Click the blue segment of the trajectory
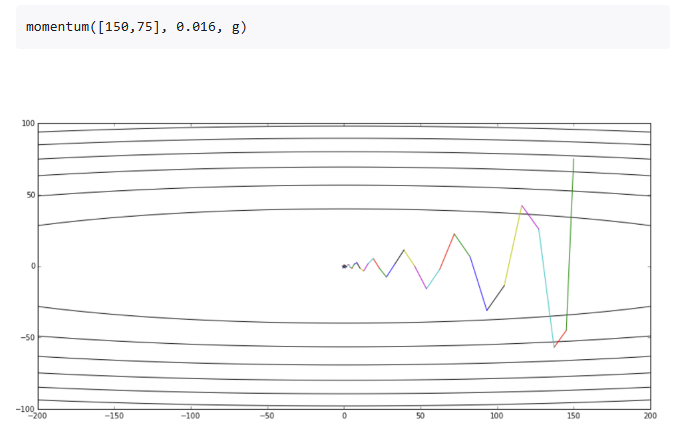 [479, 283]
